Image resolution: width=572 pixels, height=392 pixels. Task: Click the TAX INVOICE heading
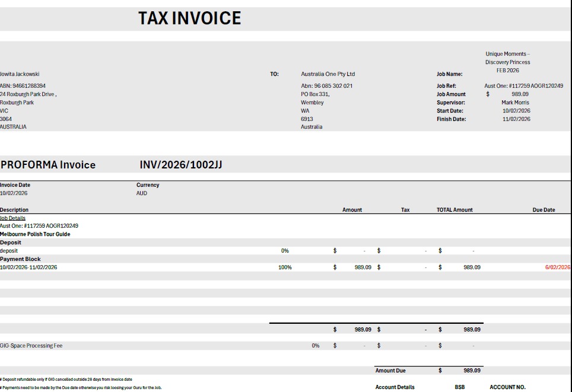[x=189, y=18]
